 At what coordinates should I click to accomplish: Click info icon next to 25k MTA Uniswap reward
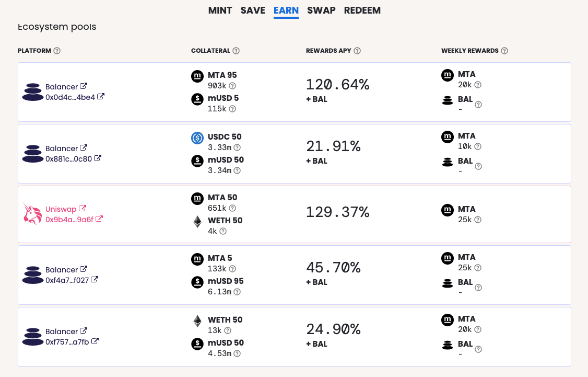[x=478, y=219]
